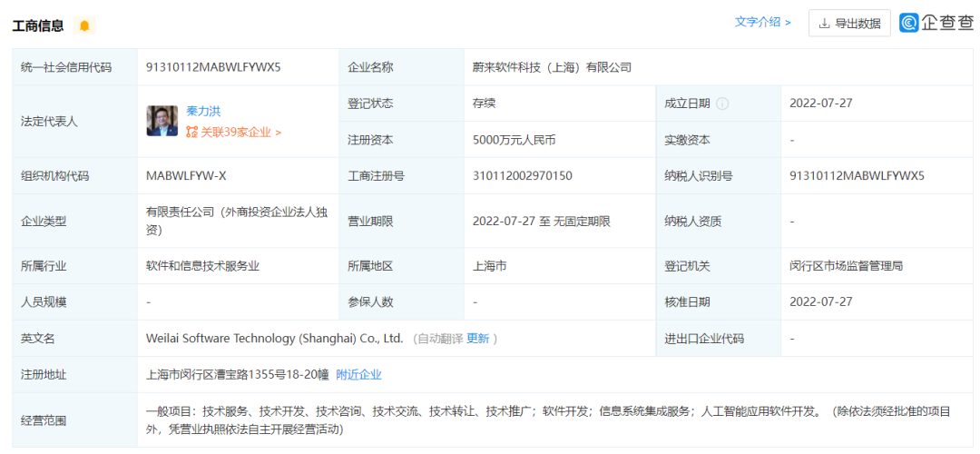Screen dimensions: 980x454
Task: Click the 工商信息 heading
Action: (37, 25)
